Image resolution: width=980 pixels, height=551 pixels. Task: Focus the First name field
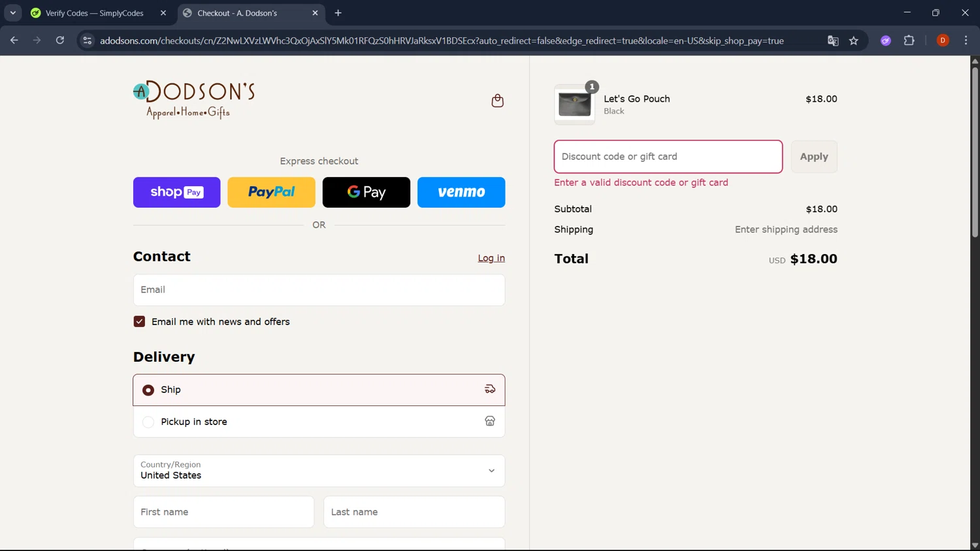pos(223,512)
